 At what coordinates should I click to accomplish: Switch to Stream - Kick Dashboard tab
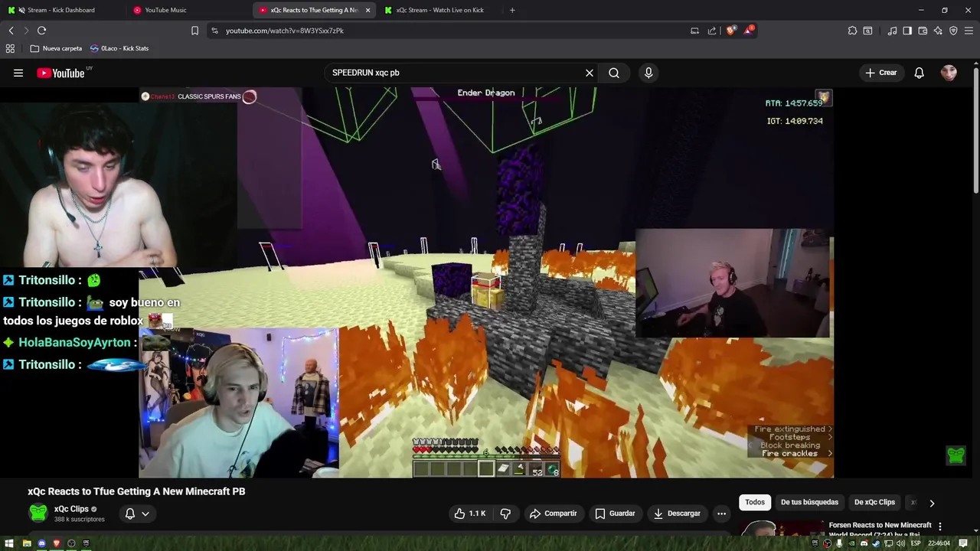(x=61, y=10)
